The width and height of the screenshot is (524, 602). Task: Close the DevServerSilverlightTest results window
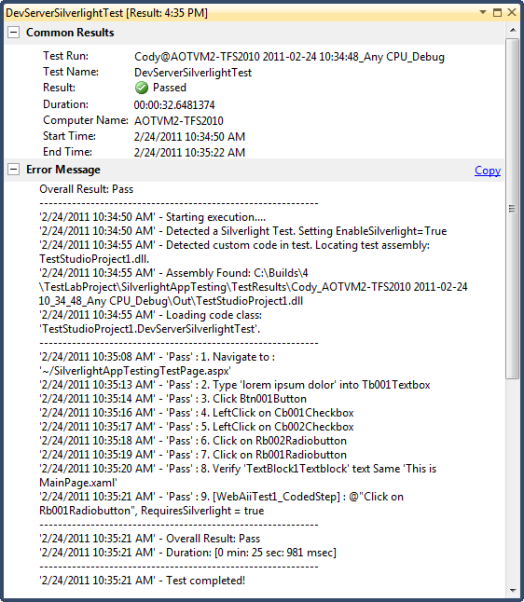coord(512,12)
